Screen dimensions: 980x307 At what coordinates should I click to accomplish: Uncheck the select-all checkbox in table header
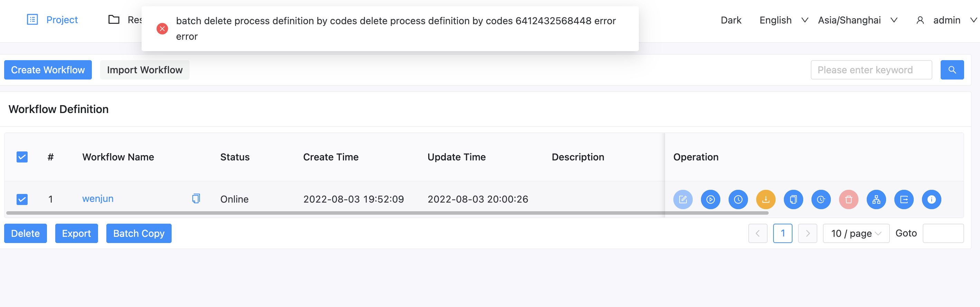(22, 157)
